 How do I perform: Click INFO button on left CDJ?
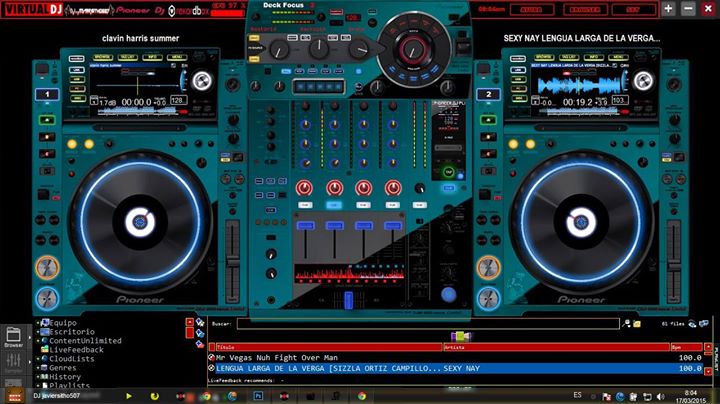(x=152, y=57)
